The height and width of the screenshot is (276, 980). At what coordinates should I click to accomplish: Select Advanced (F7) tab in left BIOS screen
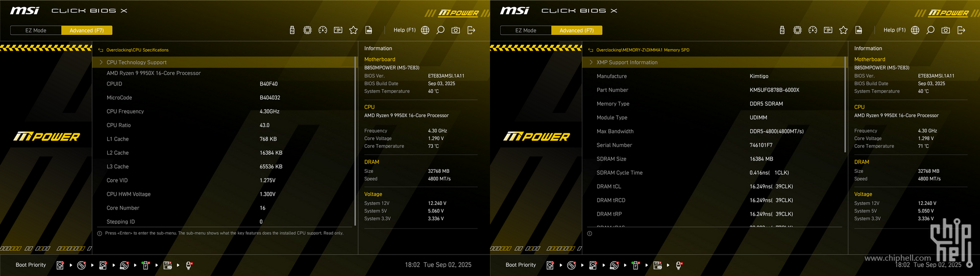click(87, 30)
